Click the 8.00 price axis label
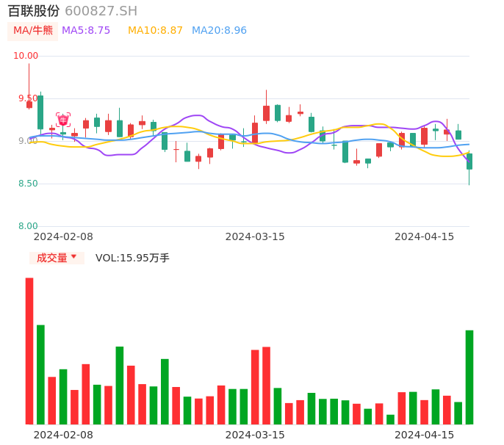Screen dimensions: 504x445 (x=28, y=226)
